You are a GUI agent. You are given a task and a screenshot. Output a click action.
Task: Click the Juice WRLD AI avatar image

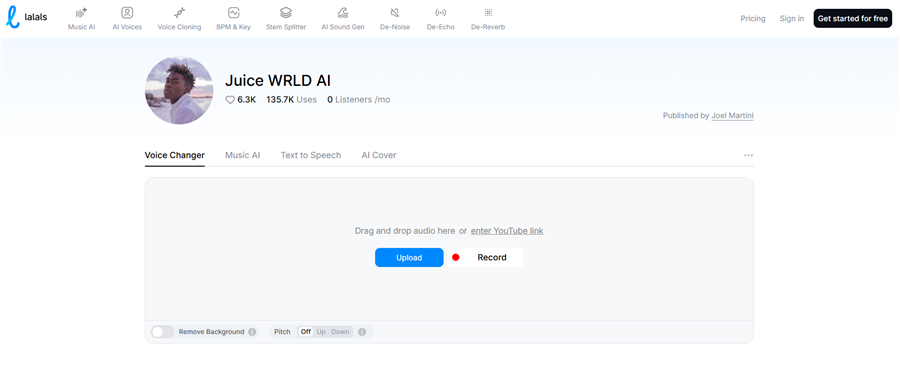point(179,90)
